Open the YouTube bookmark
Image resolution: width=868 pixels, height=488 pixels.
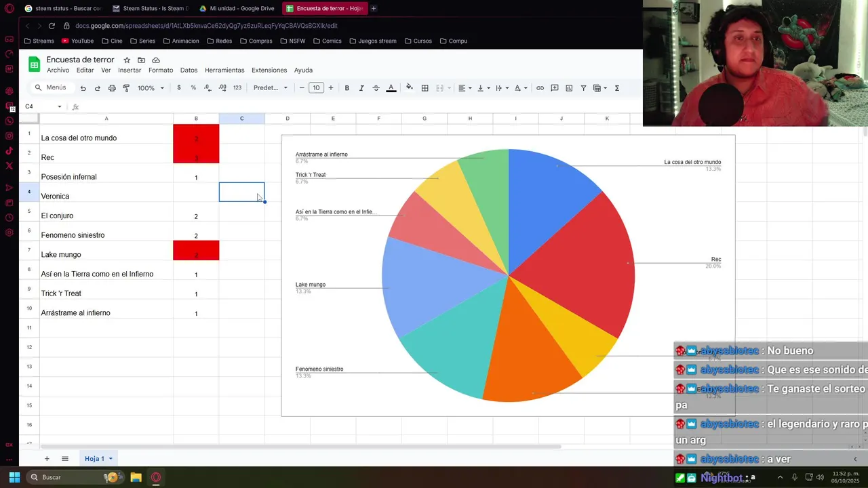coord(77,41)
